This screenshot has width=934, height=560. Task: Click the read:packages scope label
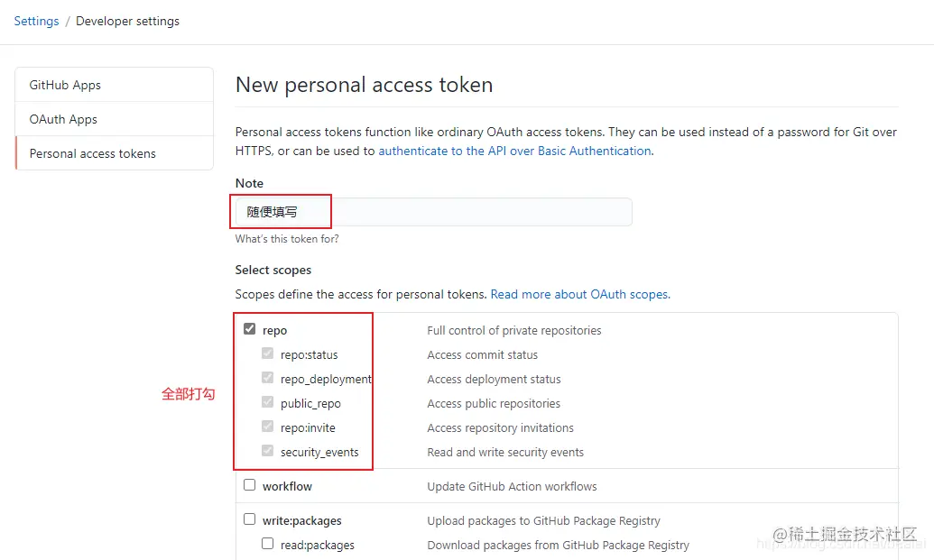(x=317, y=545)
